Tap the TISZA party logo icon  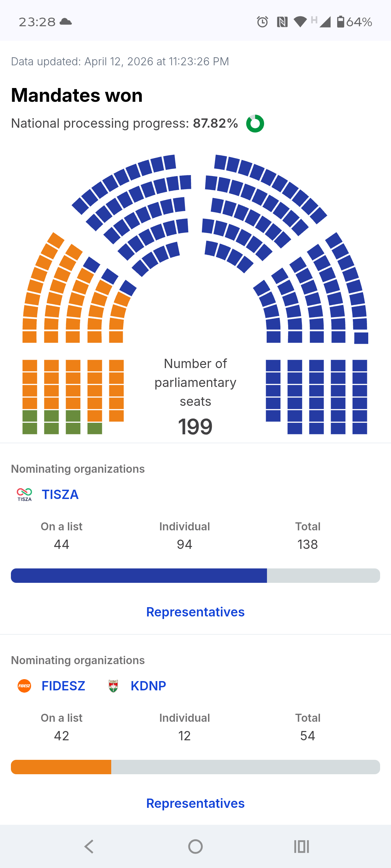(x=24, y=494)
